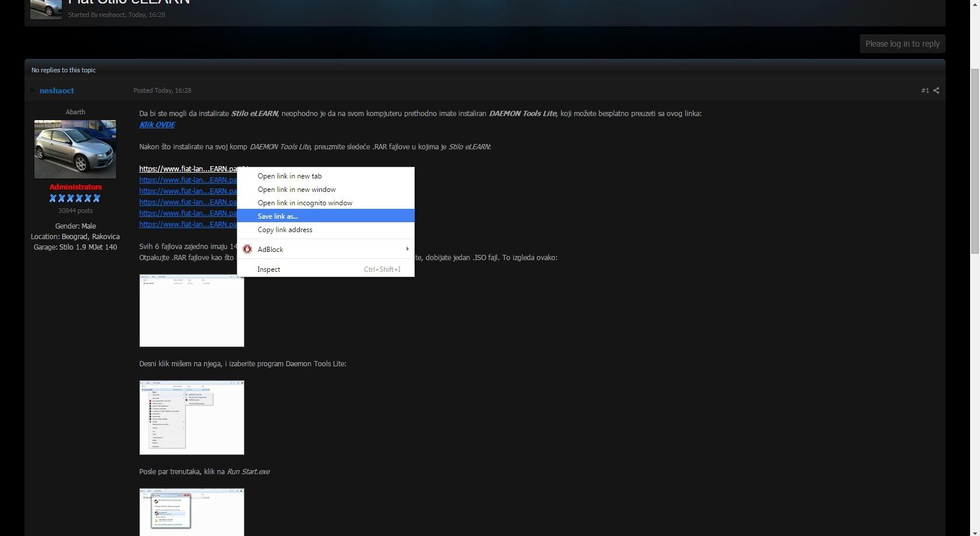Expand the AdBlock submenu arrow
This screenshot has height=536, width=980.
407,249
